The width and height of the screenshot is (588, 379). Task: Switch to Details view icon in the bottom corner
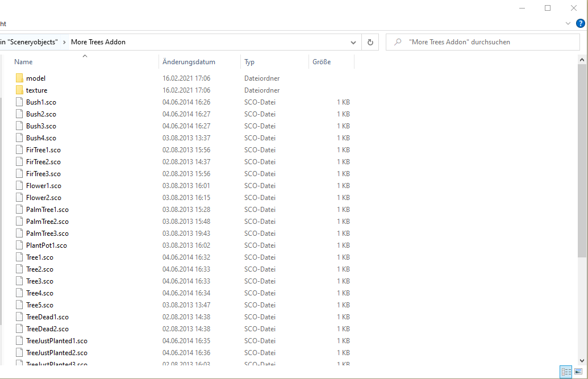(x=566, y=372)
